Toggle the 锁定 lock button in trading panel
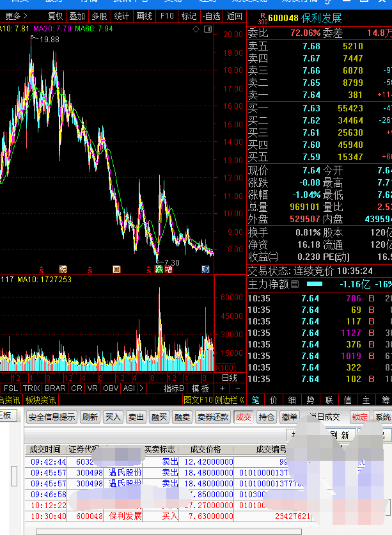The image size is (392, 535). [360, 417]
